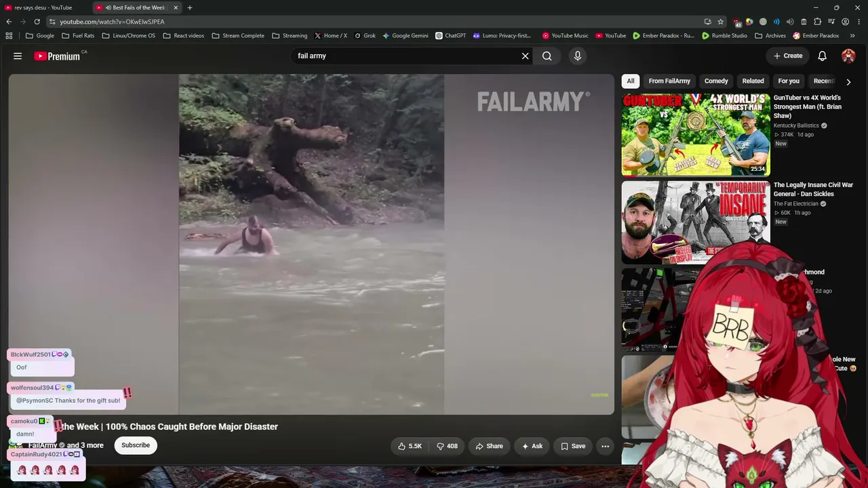This screenshot has height=488, width=868.
Task: Open more actions for the video
Action: pos(605,446)
